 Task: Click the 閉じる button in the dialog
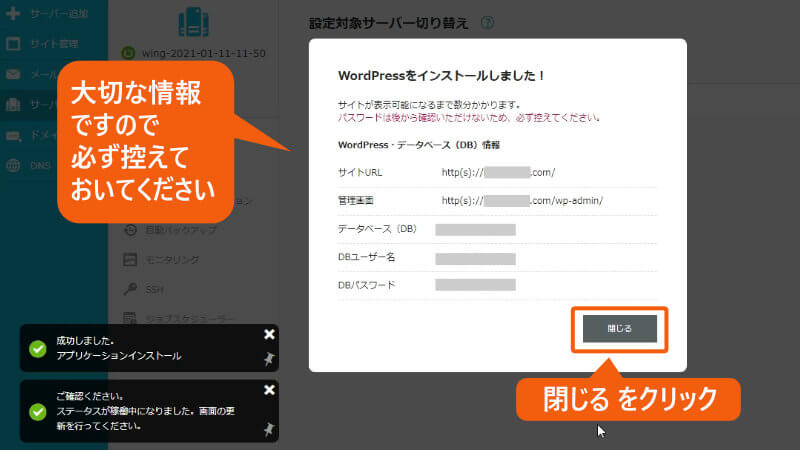(x=619, y=329)
